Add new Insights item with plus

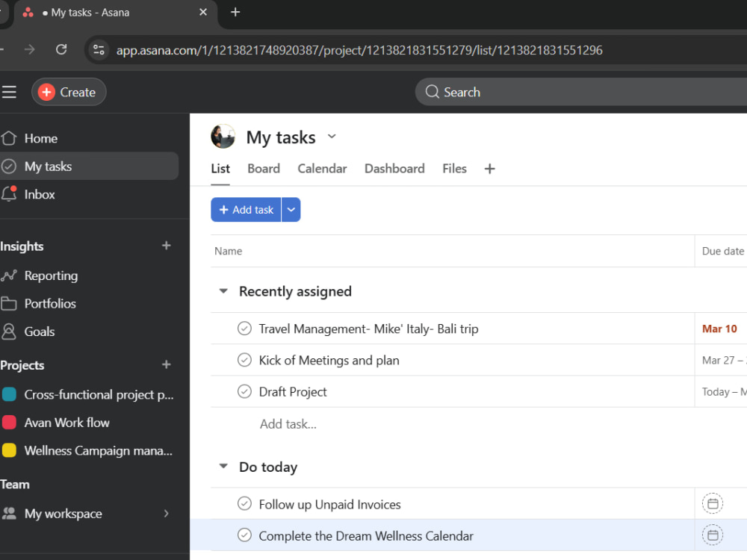pyautogui.click(x=167, y=246)
